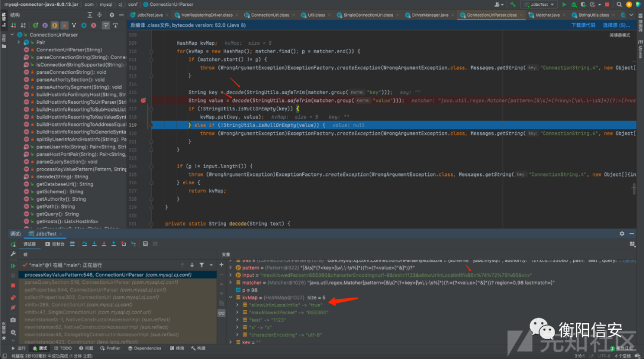Open Search Everywhere magnifier icon

619,5
